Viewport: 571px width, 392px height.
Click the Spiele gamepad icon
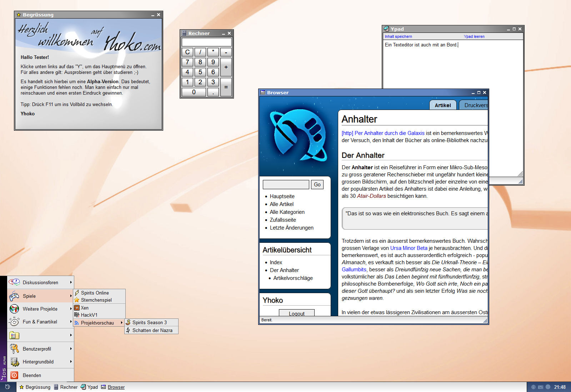pos(14,296)
